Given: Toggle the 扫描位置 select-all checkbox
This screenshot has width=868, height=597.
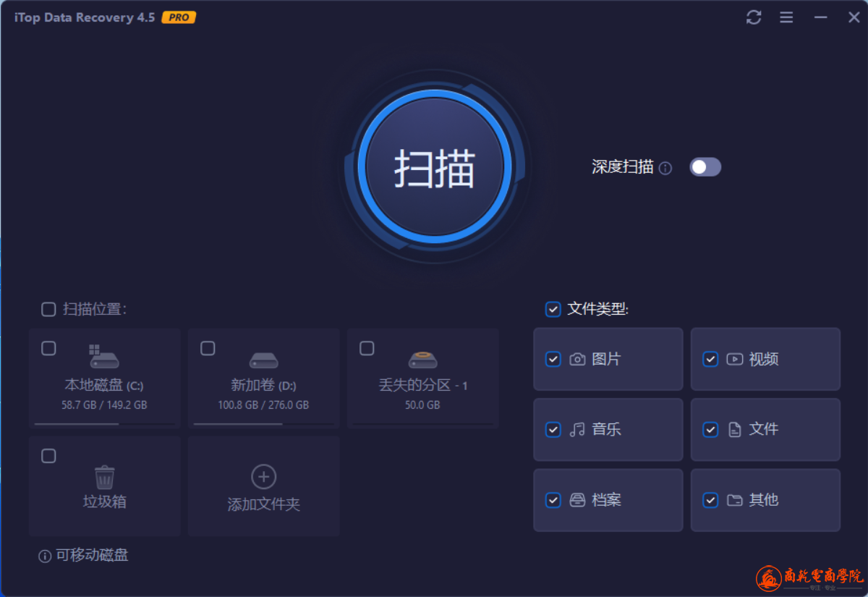Looking at the screenshot, I should pyautogui.click(x=48, y=310).
